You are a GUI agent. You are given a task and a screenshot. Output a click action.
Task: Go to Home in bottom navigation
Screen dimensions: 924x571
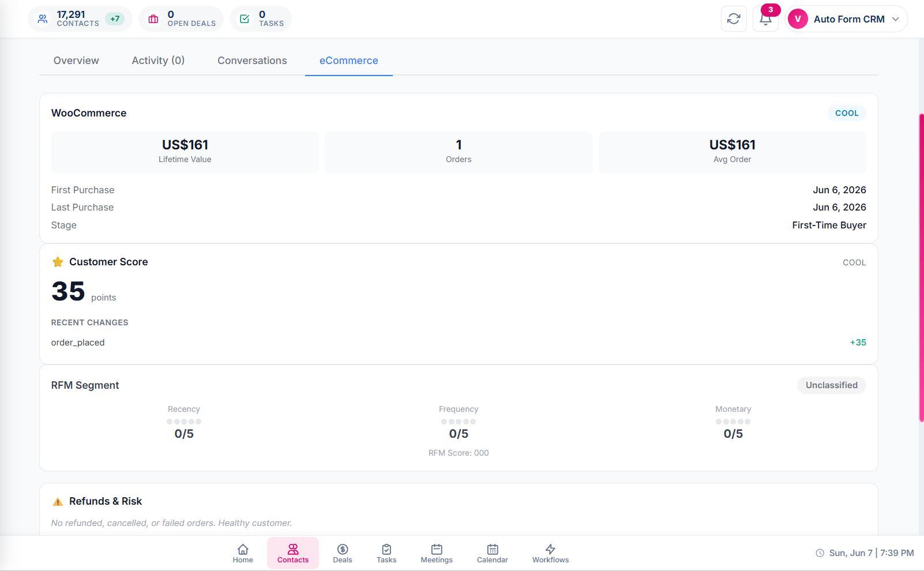tap(243, 553)
